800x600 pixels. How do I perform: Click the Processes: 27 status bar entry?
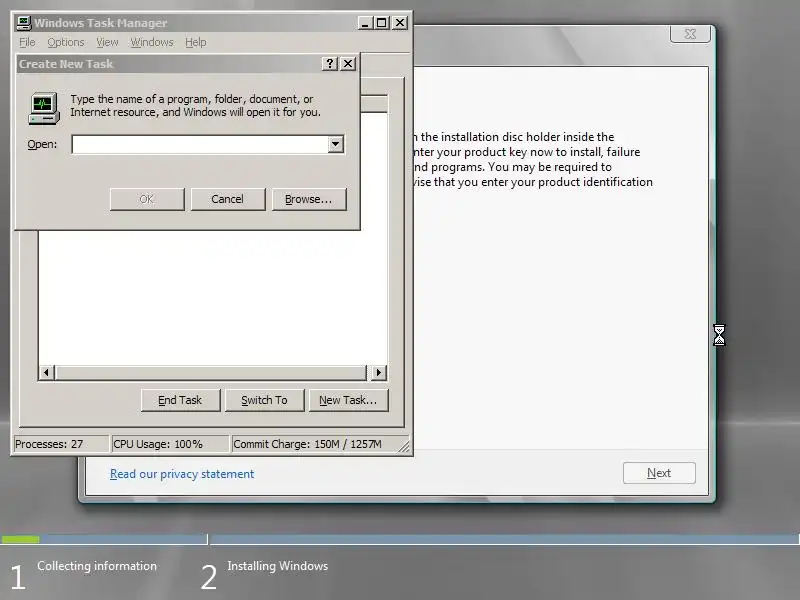pyautogui.click(x=61, y=444)
